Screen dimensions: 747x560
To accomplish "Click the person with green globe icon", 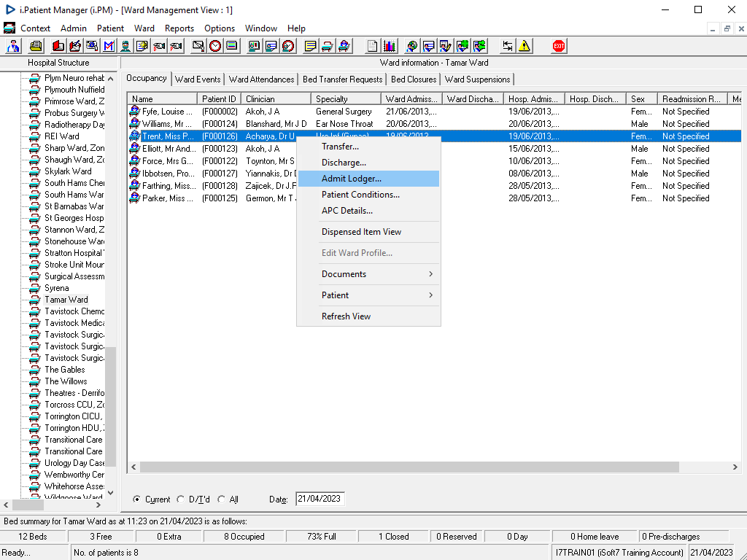I will (462, 46).
